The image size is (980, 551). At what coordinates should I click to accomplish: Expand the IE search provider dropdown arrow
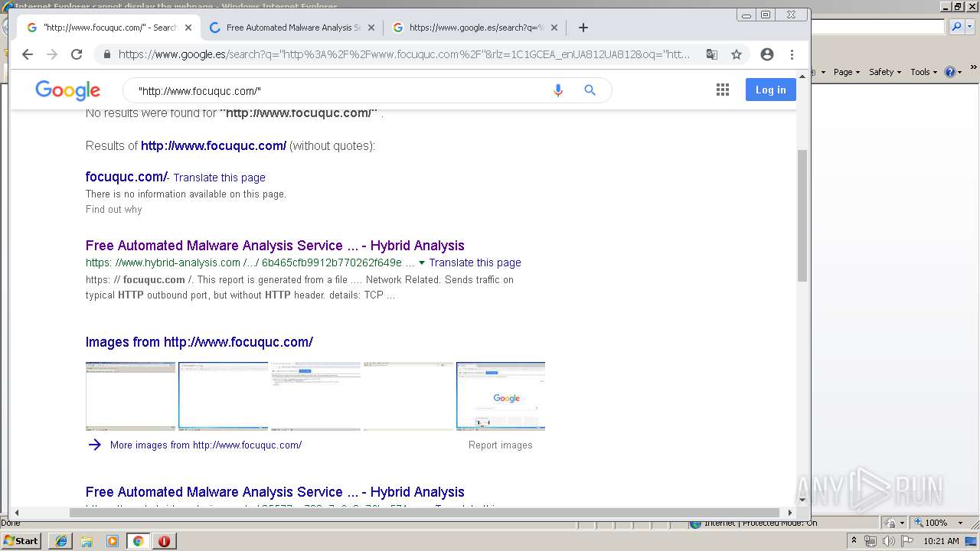pyautogui.click(x=970, y=27)
